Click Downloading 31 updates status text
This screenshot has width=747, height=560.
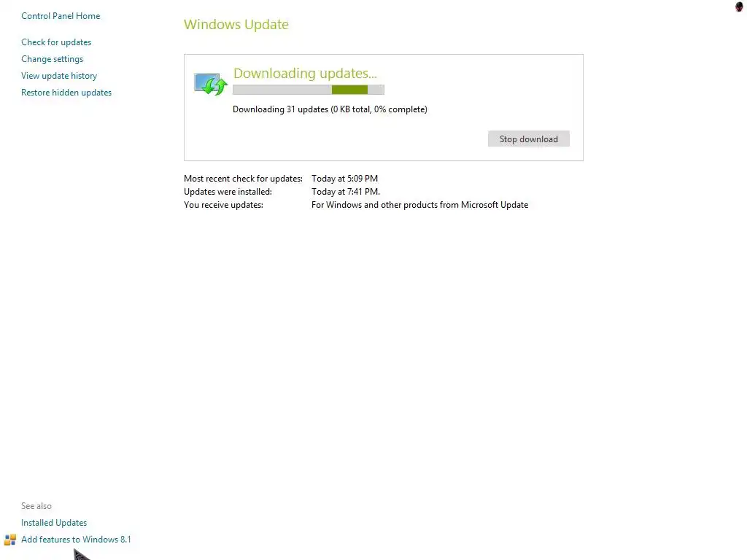click(x=330, y=109)
